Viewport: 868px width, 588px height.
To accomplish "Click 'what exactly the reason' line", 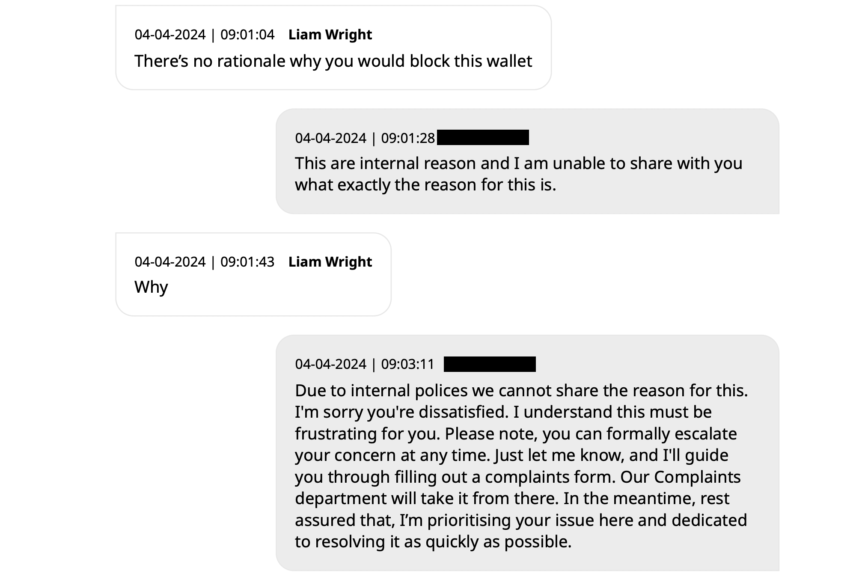I will (425, 185).
